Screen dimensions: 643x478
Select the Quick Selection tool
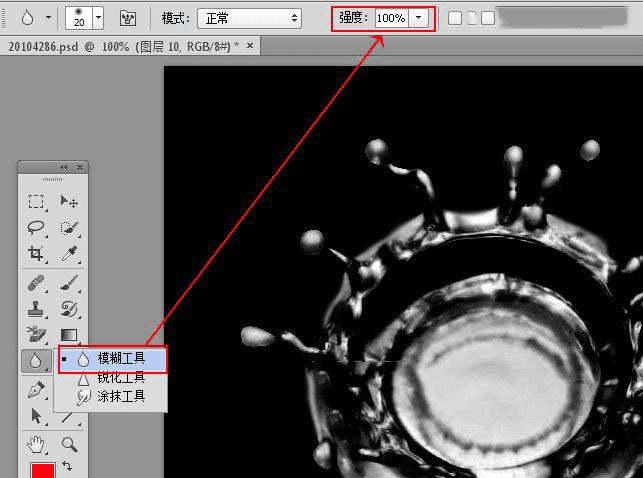point(68,228)
